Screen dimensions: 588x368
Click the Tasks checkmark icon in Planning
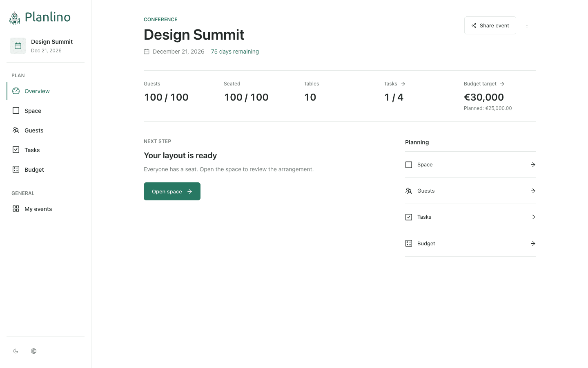409,217
